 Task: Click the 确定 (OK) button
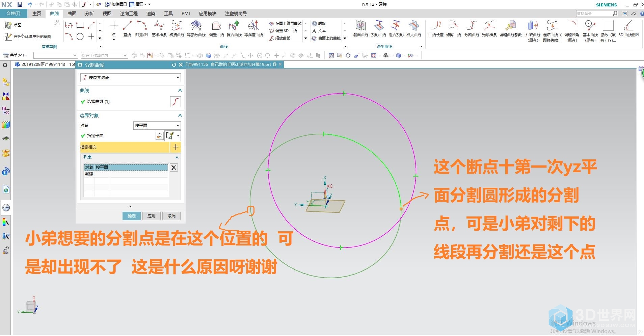(x=131, y=216)
